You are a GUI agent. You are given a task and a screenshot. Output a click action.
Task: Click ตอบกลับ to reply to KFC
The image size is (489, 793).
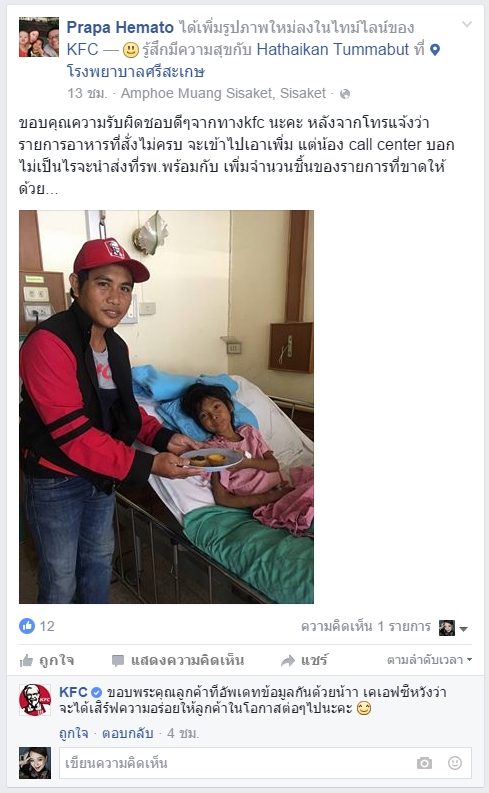[x=127, y=733]
